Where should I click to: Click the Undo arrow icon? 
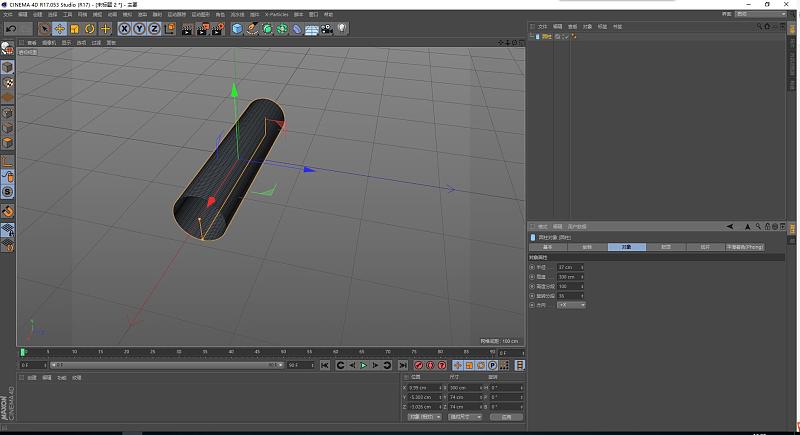click(11, 29)
